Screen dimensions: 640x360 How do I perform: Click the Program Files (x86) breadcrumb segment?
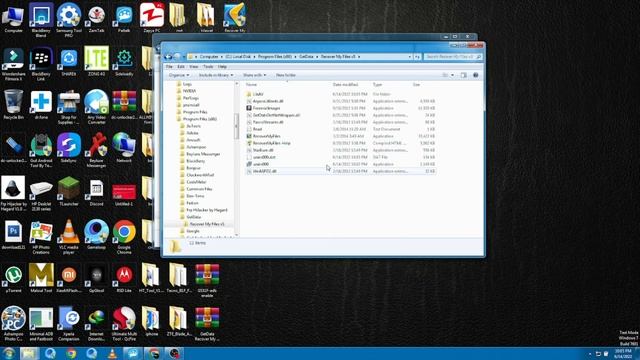coord(275,57)
